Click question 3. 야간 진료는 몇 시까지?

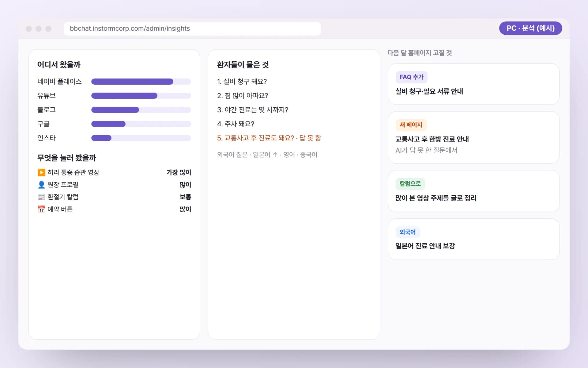[253, 110]
